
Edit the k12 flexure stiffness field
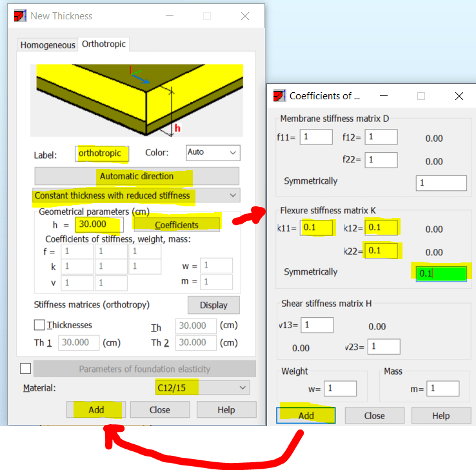pyautogui.click(x=381, y=228)
